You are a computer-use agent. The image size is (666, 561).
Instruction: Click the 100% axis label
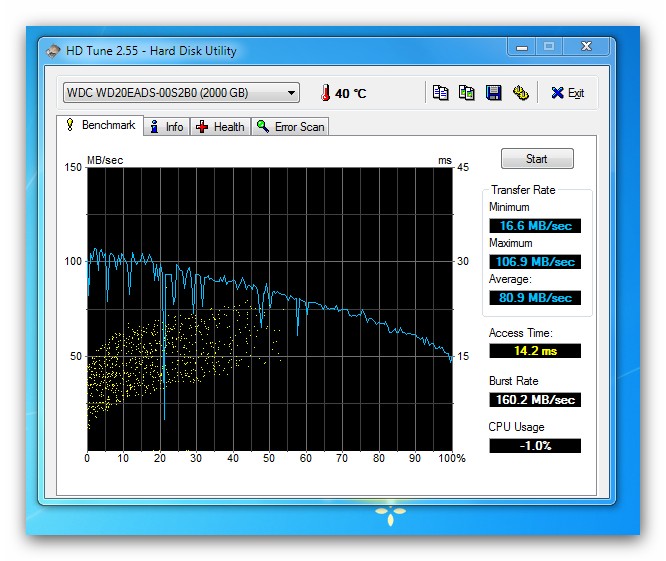[452, 458]
